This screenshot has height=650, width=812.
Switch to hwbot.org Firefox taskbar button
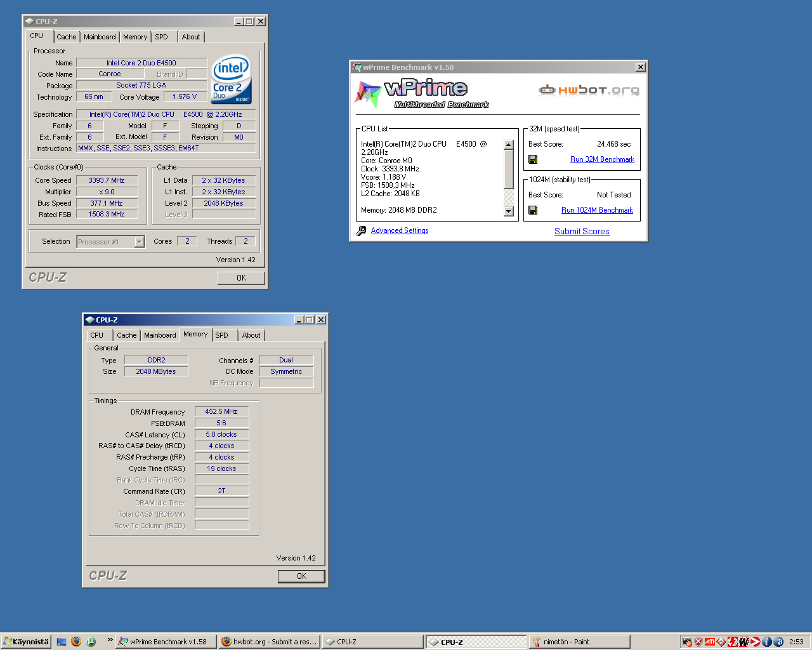tap(270, 642)
